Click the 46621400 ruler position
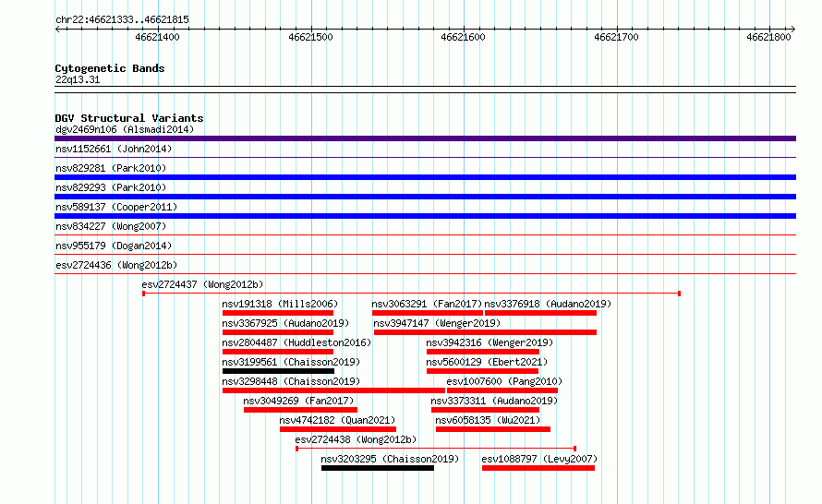 157,37
